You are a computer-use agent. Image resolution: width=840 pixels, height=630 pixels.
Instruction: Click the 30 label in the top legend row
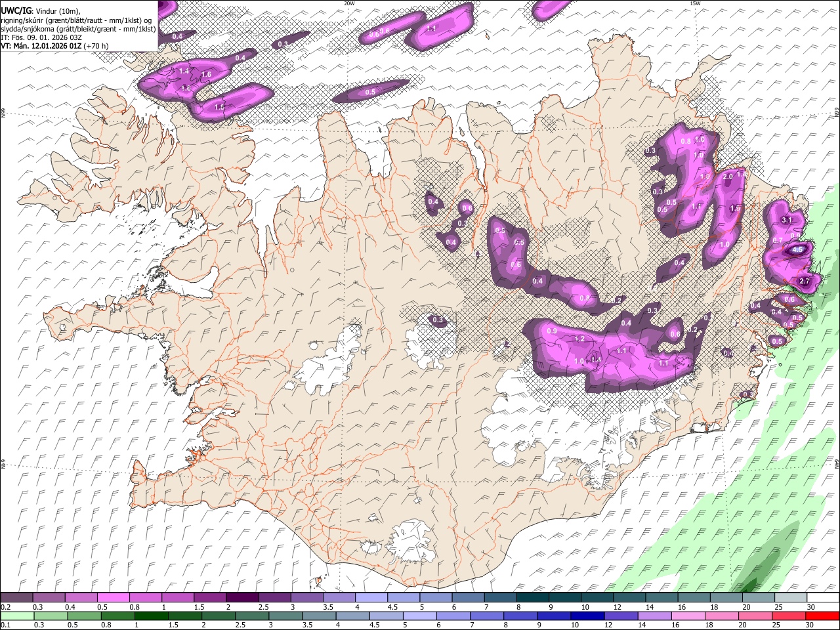810,607
